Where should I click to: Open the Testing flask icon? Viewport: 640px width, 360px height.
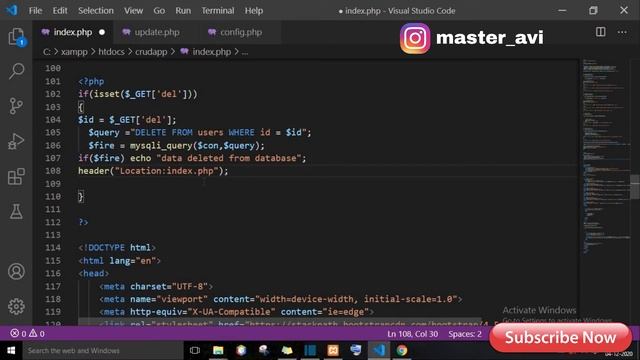tap(16, 211)
